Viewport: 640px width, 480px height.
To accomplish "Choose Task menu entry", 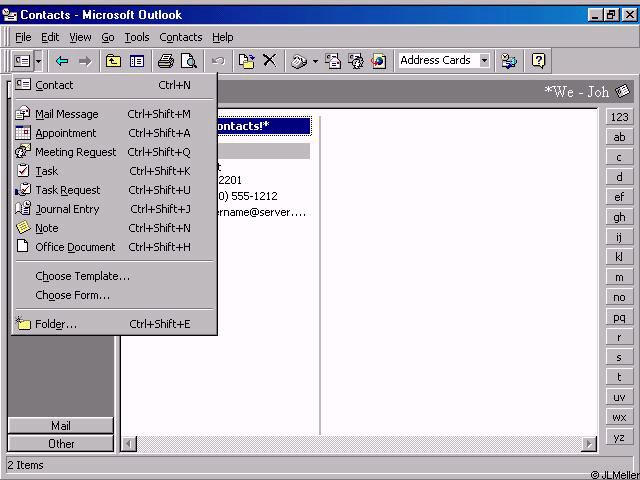I will click(x=114, y=171).
